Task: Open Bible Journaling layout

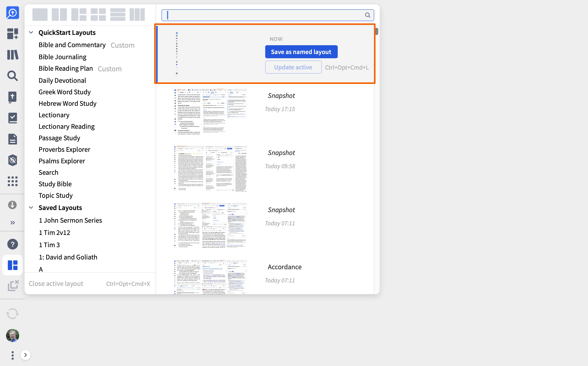Action: coord(62,57)
